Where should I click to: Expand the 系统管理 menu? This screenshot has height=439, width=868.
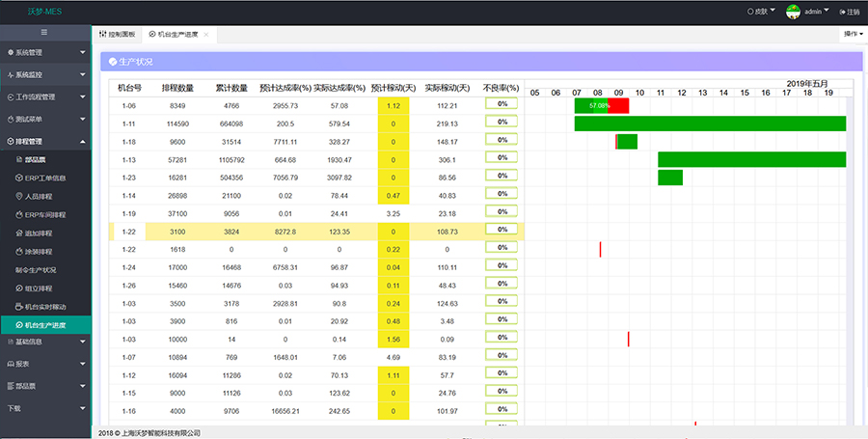click(x=44, y=52)
